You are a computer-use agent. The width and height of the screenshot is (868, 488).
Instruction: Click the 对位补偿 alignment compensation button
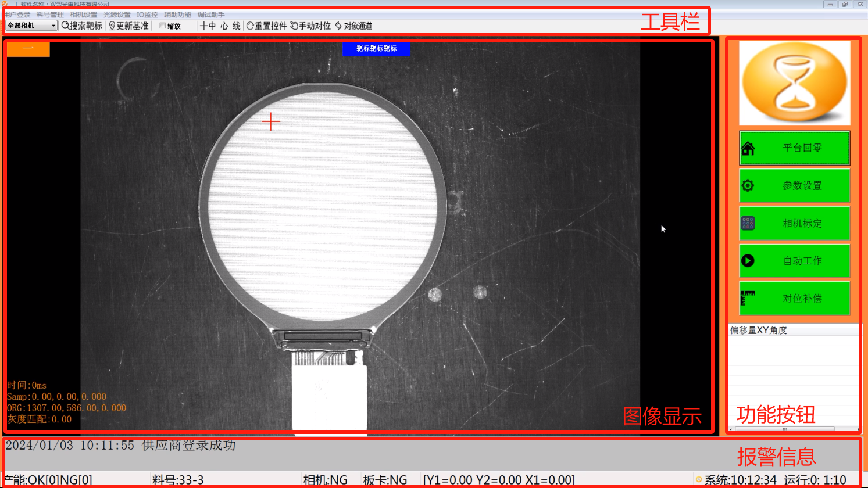794,299
